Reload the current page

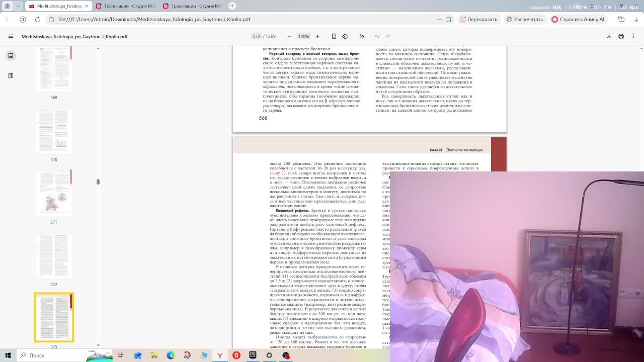pyautogui.click(x=37, y=19)
